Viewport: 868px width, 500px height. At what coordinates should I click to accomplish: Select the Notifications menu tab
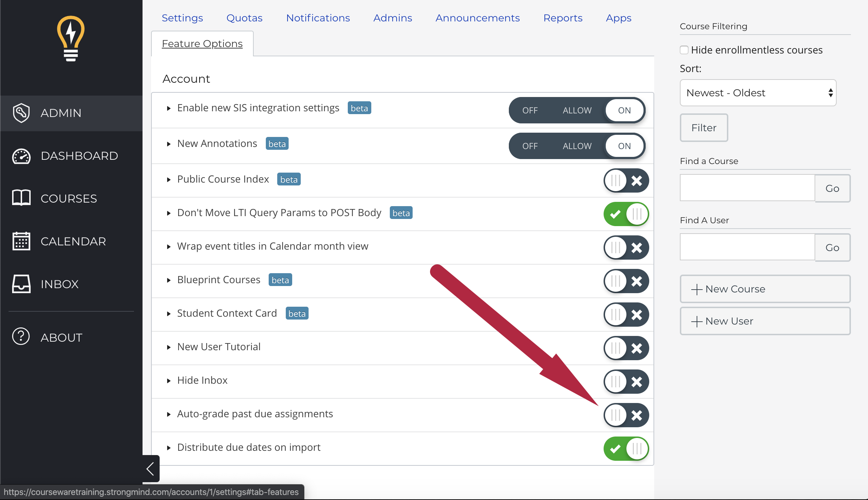318,18
